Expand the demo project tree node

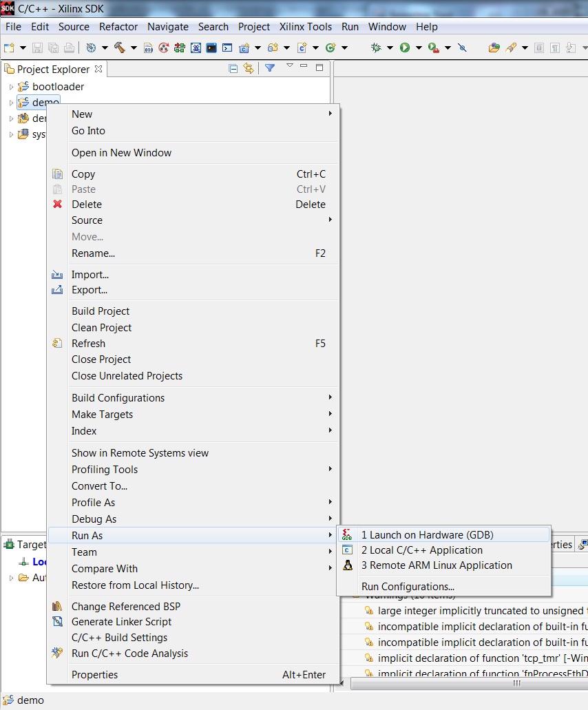(11, 103)
